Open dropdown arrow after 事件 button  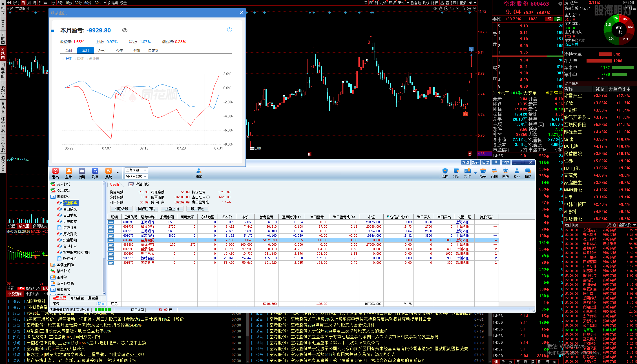[408, 3]
